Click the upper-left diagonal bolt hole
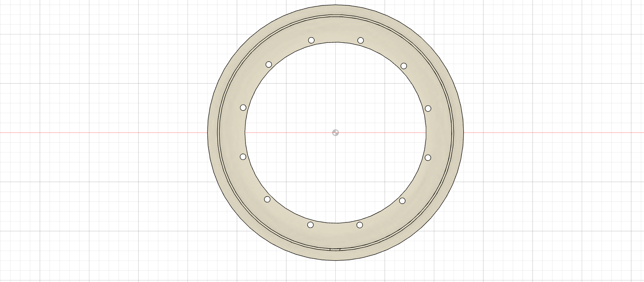Screen dimensions: 644x282 coord(269,64)
